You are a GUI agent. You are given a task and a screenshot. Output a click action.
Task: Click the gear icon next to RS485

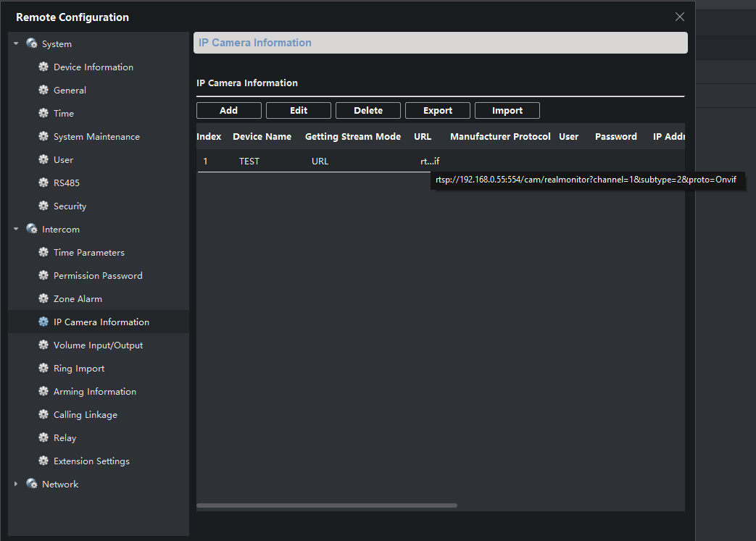point(43,183)
